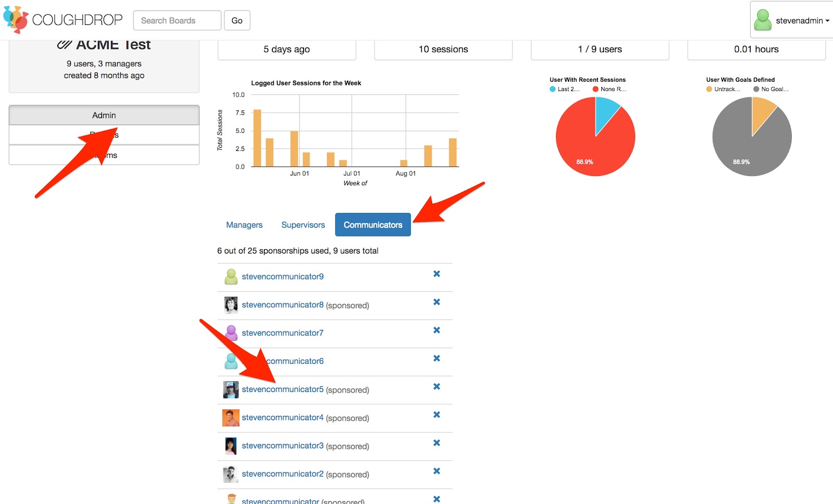This screenshot has width=833, height=504.
Task: Click stevencommunicator2's profile photo
Action: coord(231,474)
